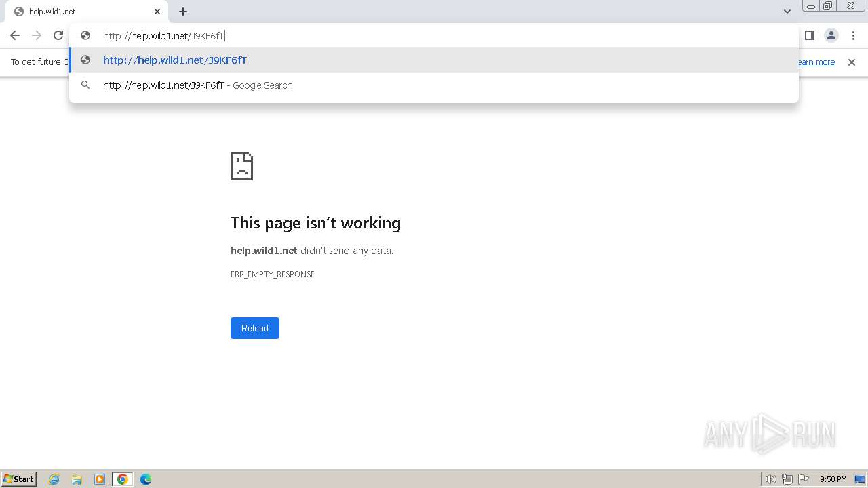
Task: Restore down the Chrome window
Action: click(x=828, y=5)
